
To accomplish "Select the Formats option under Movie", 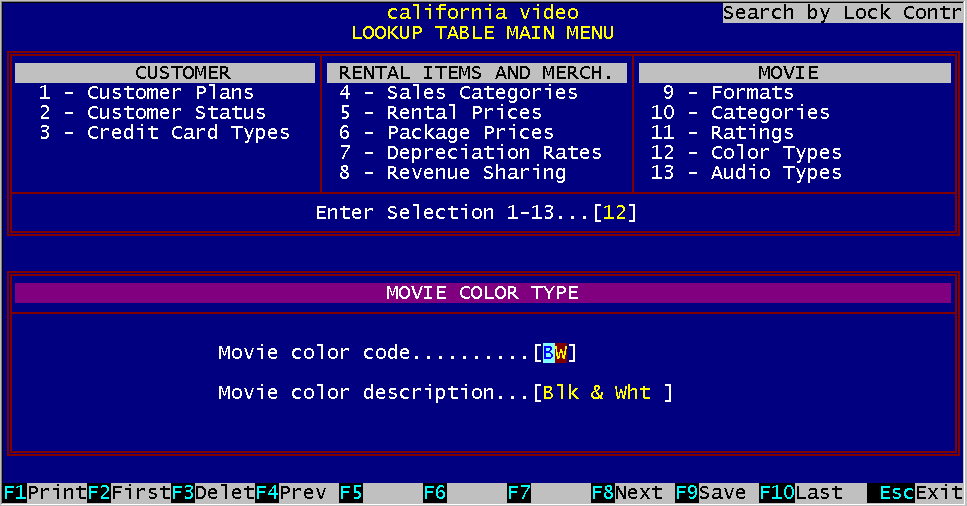I will click(x=728, y=93).
